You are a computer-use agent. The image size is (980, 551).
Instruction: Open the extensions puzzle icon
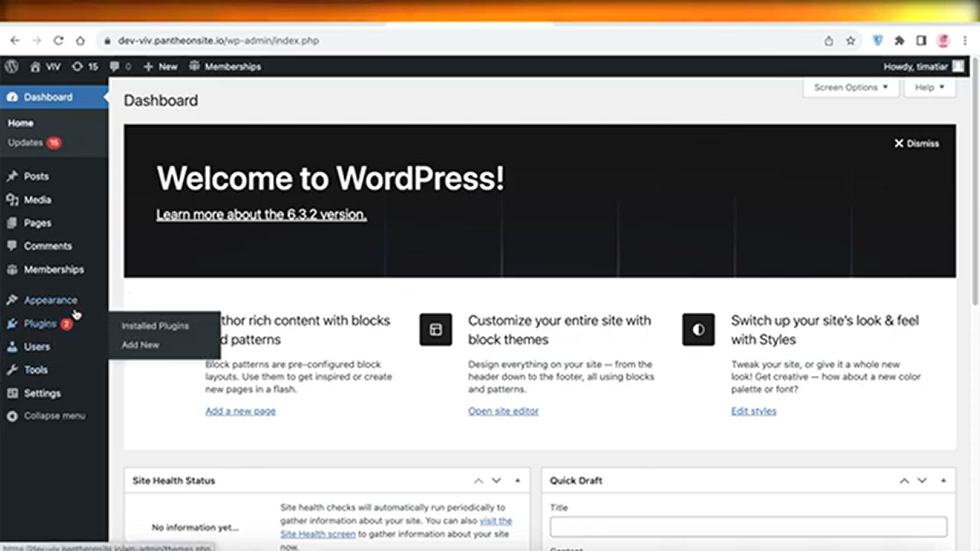click(899, 40)
